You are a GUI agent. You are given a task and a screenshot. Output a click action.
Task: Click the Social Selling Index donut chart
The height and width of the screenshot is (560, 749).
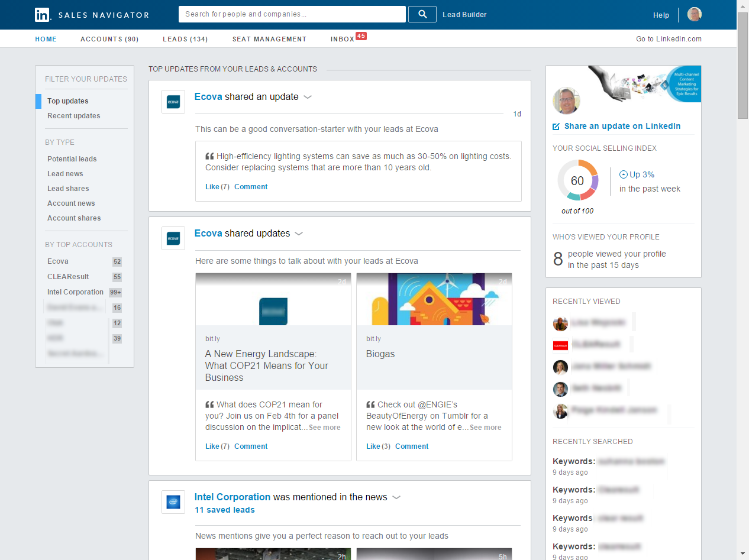coord(577,180)
